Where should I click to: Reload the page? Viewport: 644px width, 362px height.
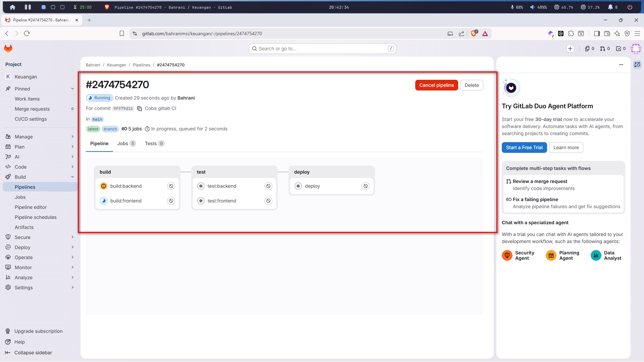[x=27, y=34]
